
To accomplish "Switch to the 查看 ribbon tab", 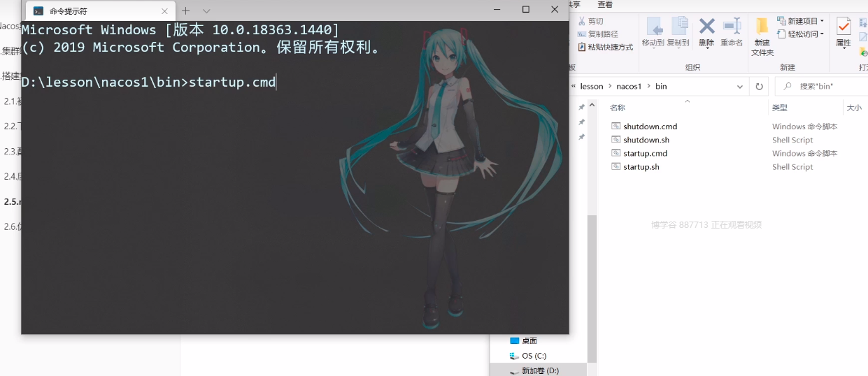I will (605, 4).
